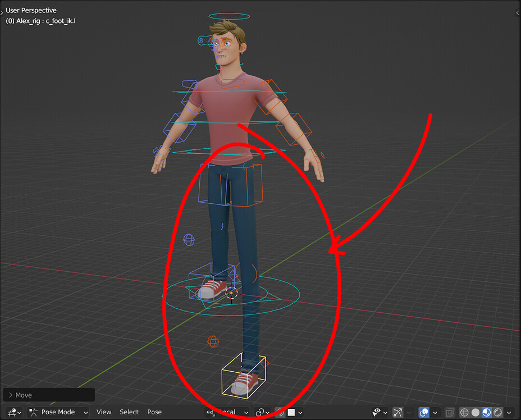Viewport: 521px width, 420px height.
Task: Switch to material preview shading
Action: click(486, 412)
